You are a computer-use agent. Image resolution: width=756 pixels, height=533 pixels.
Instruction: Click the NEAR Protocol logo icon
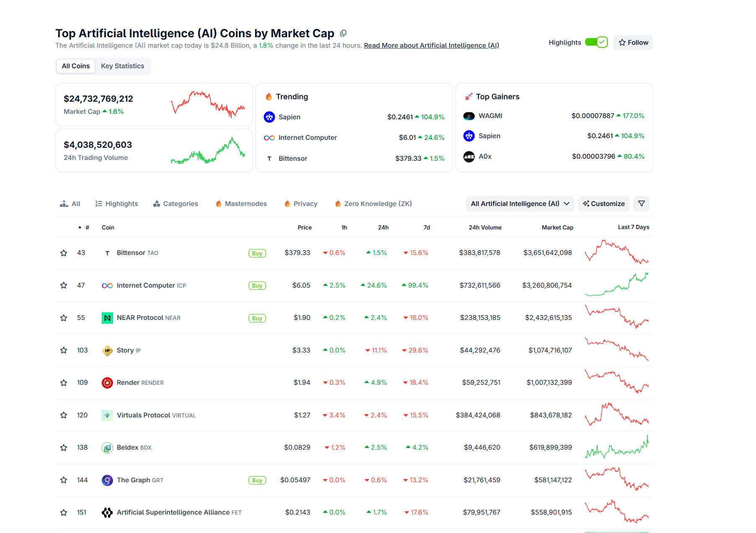[107, 318]
